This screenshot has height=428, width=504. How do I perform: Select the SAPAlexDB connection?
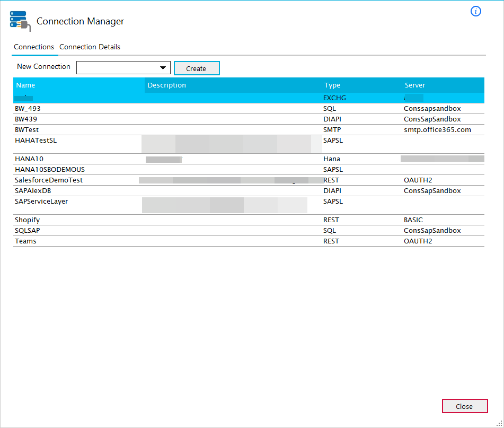249,191
